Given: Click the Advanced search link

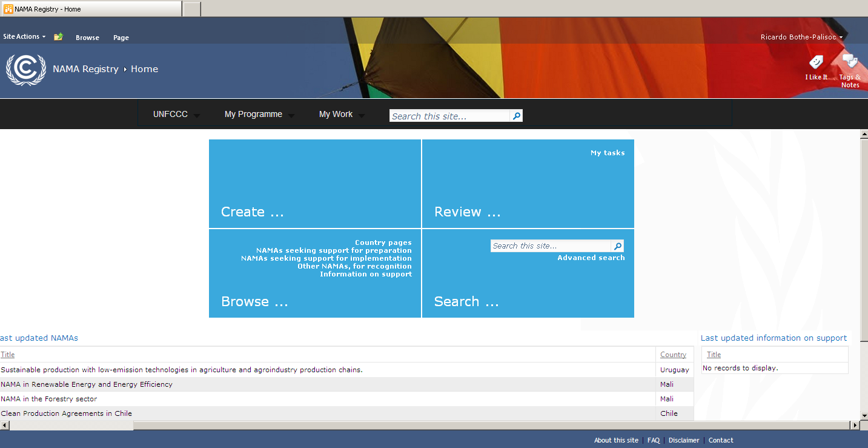Looking at the screenshot, I should click(591, 258).
